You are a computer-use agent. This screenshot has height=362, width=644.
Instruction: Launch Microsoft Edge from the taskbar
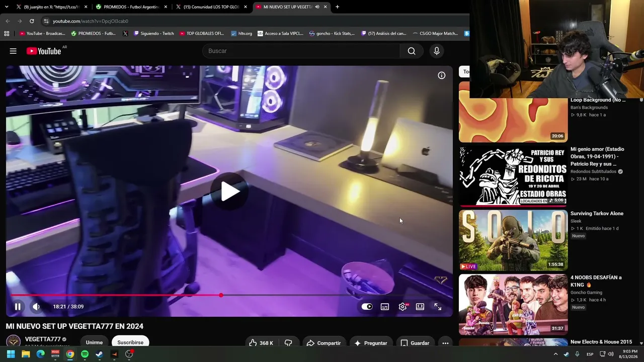[x=40, y=354]
